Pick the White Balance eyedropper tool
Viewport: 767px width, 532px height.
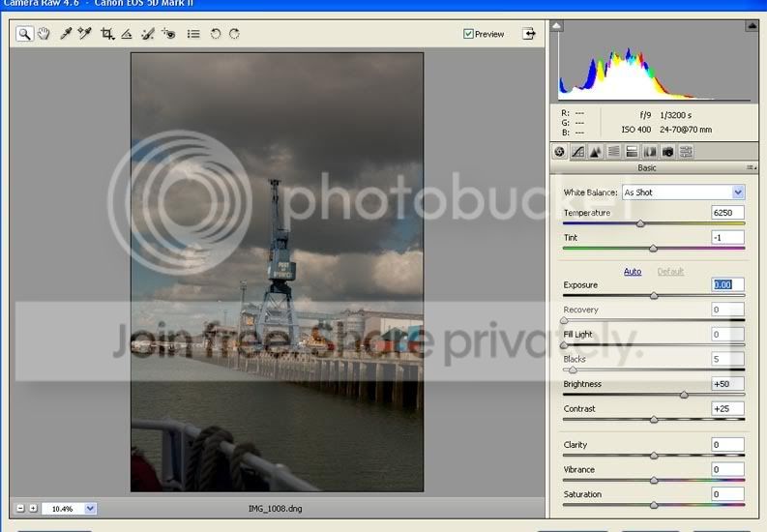point(66,34)
